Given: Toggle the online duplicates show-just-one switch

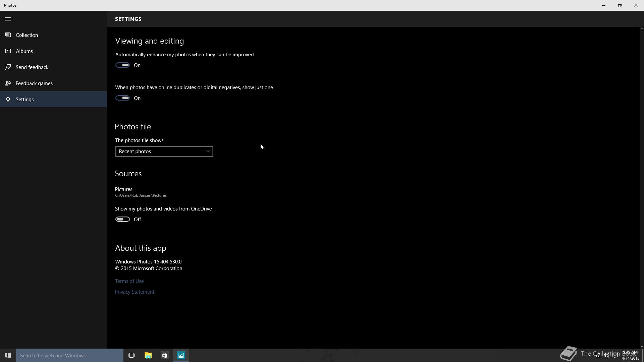Looking at the screenshot, I should [123, 98].
